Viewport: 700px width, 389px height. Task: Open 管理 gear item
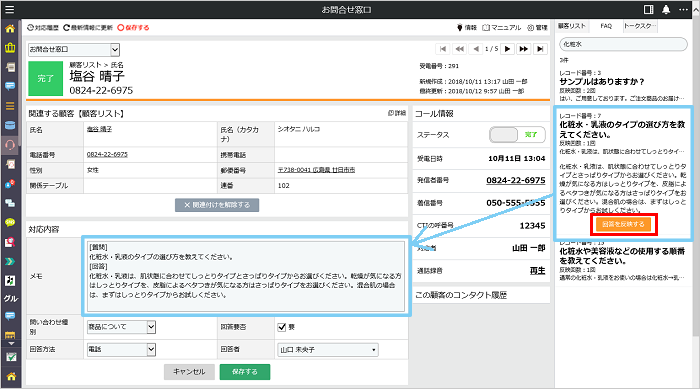[537, 28]
